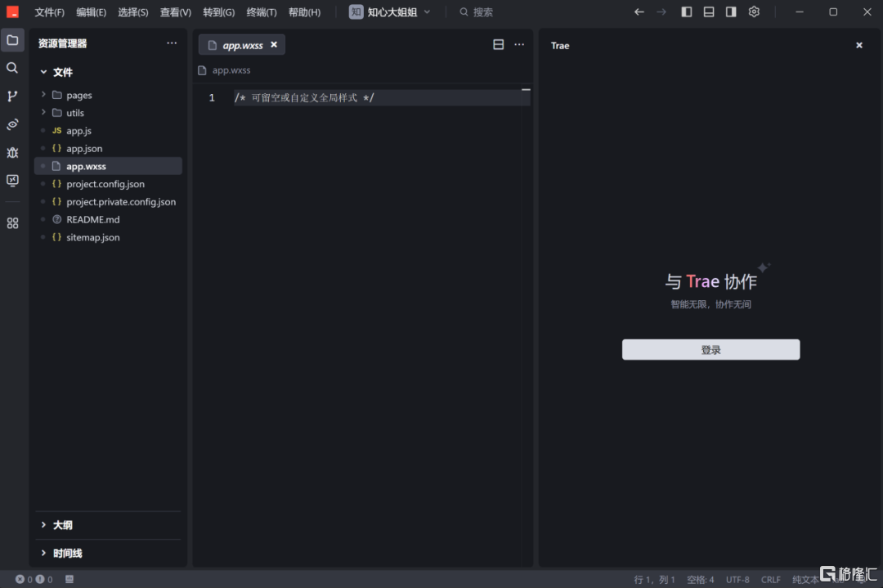
Task: Open the README.md file
Action: 108,220
